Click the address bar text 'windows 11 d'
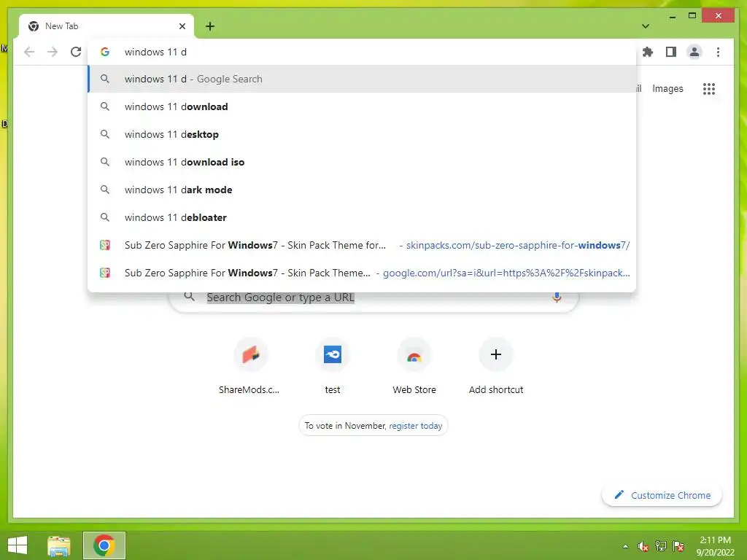 click(x=155, y=52)
